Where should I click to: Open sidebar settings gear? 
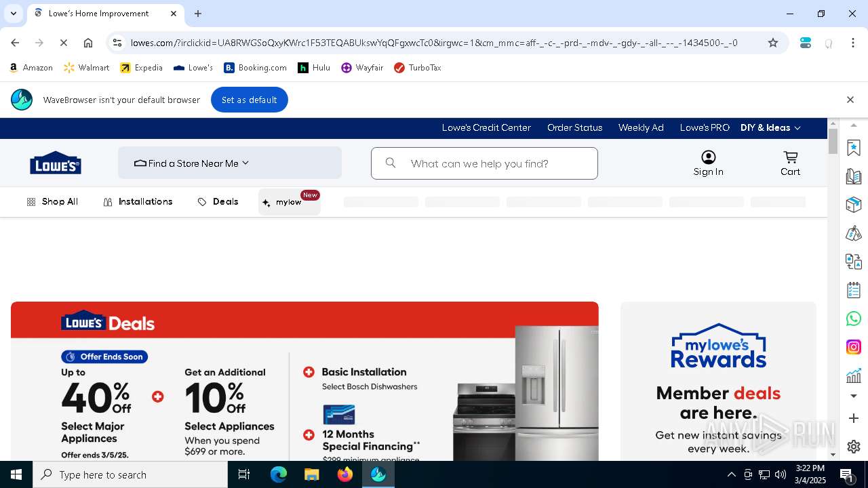[854, 447]
